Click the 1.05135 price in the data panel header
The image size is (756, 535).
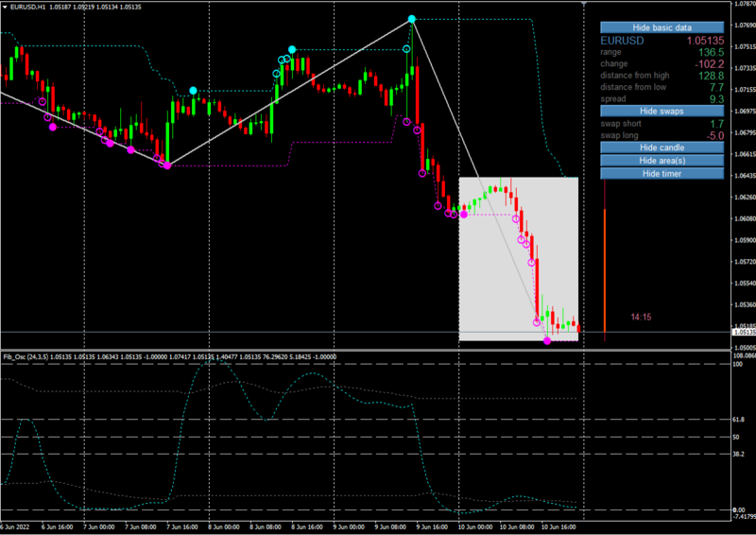pyautogui.click(x=705, y=41)
